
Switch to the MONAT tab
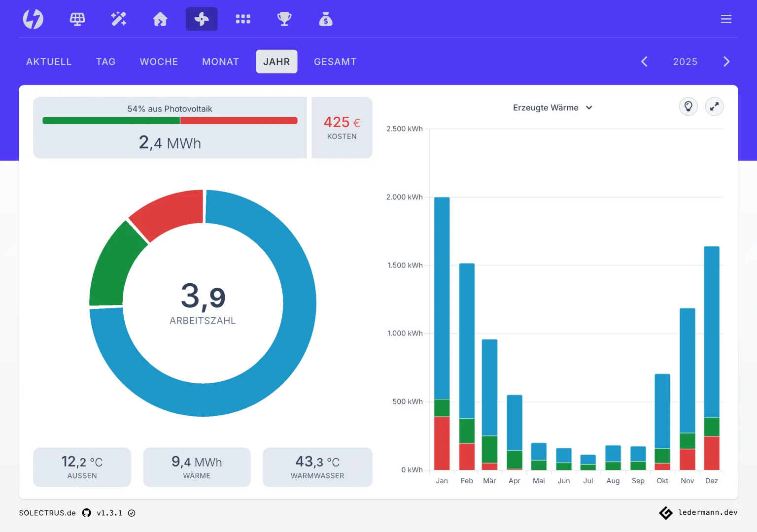tap(220, 62)
